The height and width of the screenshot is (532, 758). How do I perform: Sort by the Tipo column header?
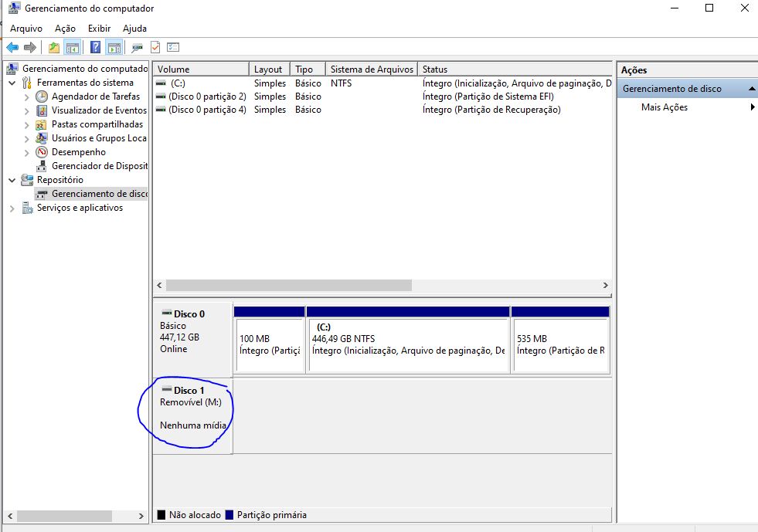click(308, 69)
